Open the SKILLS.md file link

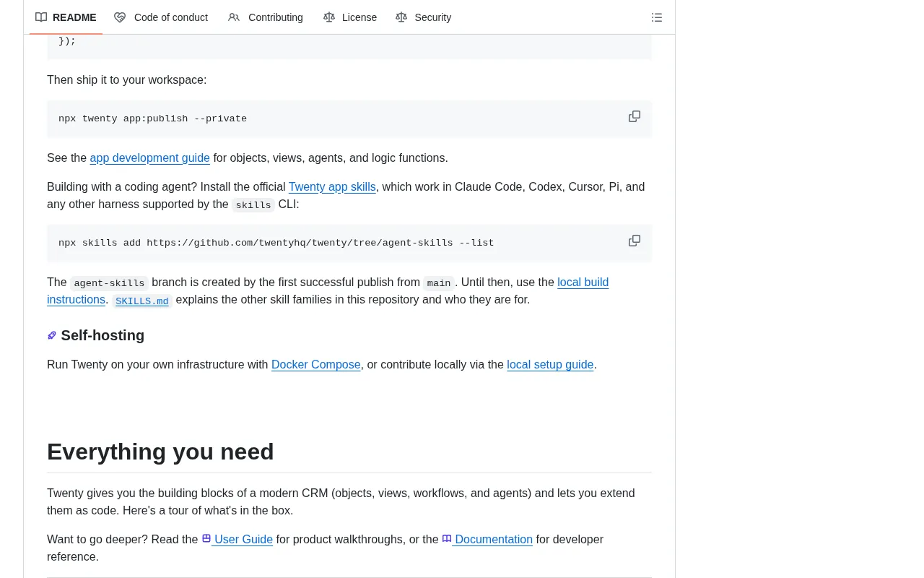click(x=141, y=301)
